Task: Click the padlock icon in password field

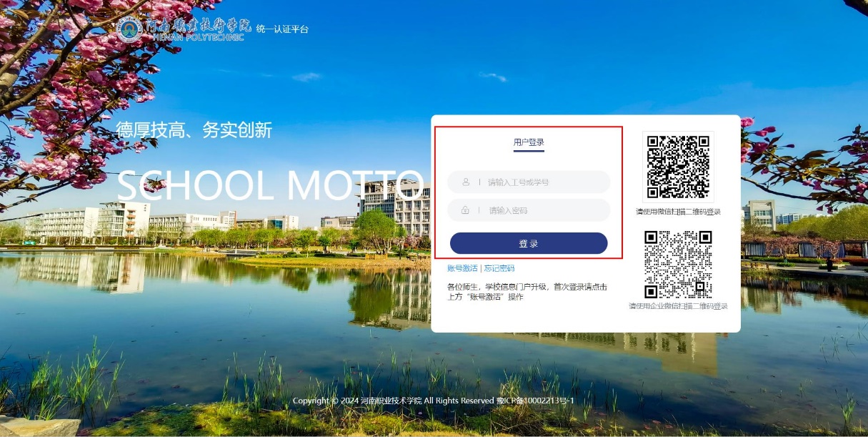Action: coord(466,210)
